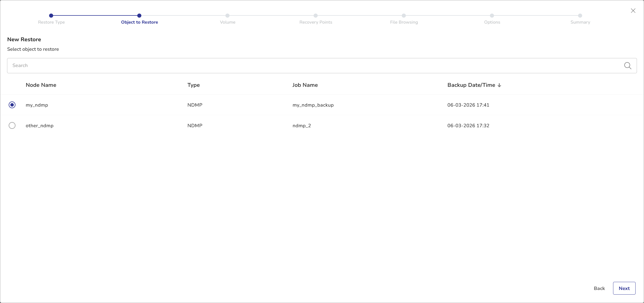Click the Options step indicator

point(492,16)
